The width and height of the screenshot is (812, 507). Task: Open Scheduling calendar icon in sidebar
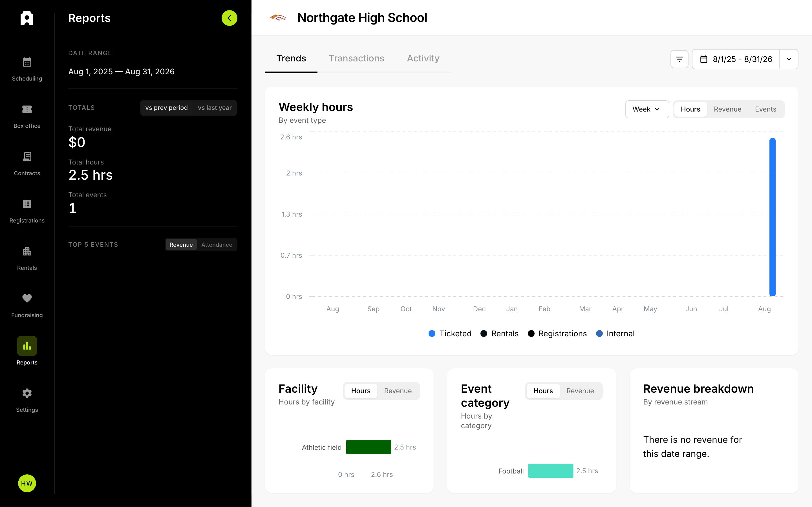point(27,62)
